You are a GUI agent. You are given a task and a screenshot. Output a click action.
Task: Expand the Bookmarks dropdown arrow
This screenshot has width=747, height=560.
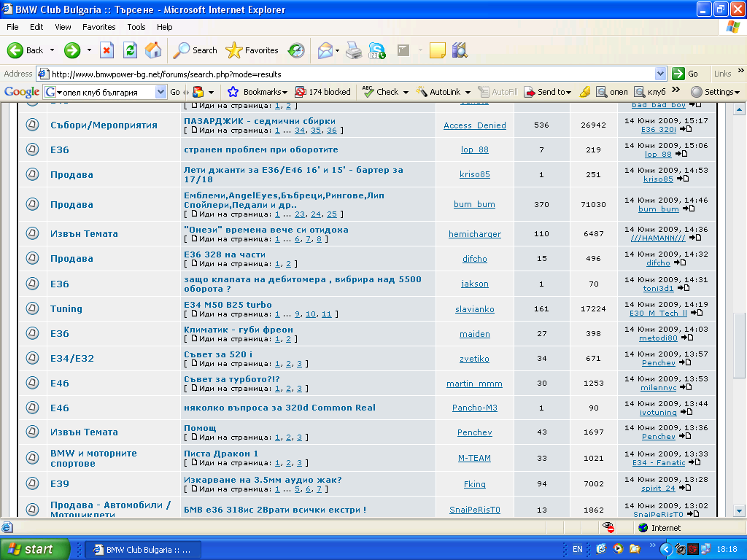point(285,93)
